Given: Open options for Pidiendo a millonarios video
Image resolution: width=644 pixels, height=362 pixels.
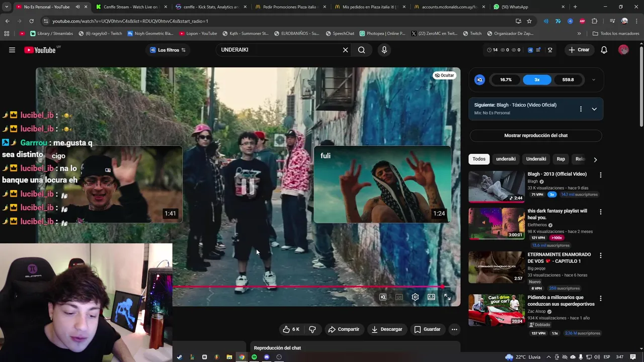Looking at the screenshot, I should (x=600, y=299).
